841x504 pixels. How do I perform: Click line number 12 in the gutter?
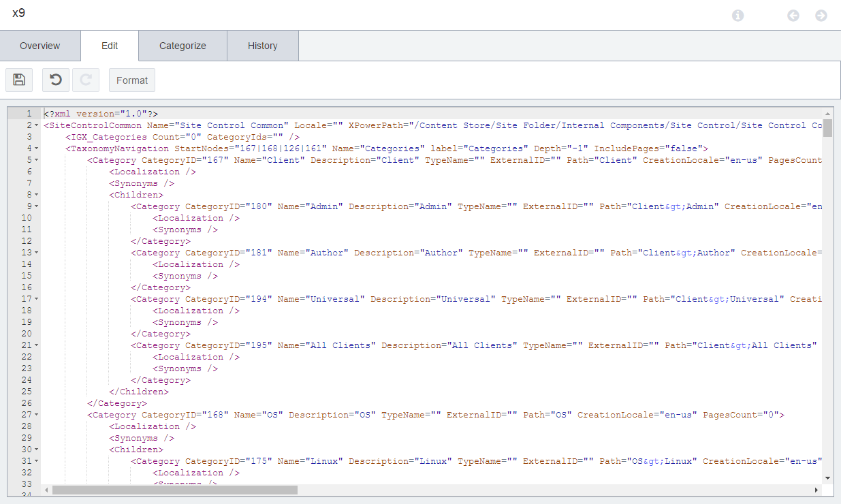tap(27, 241)
